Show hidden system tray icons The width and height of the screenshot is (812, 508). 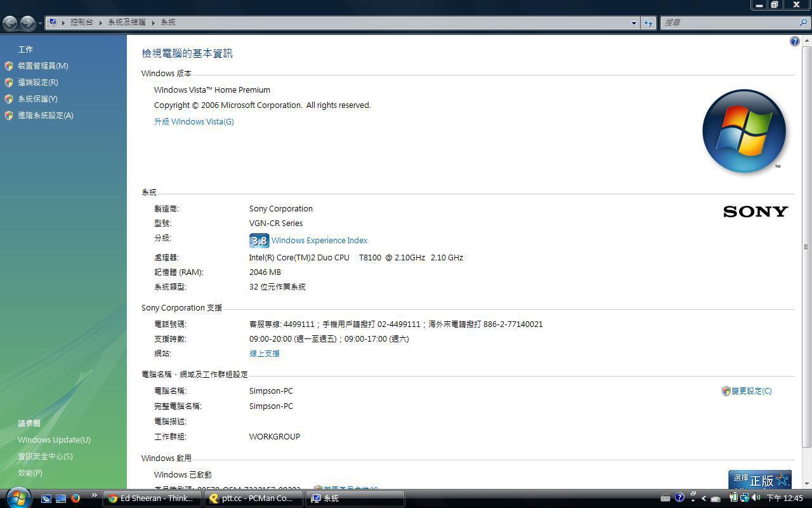[x=704, y=498]
